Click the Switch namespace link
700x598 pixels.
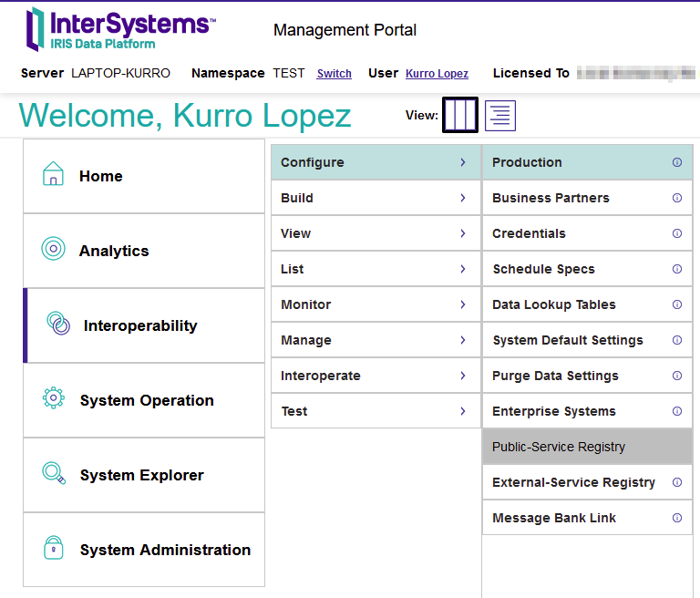[334, 74]
